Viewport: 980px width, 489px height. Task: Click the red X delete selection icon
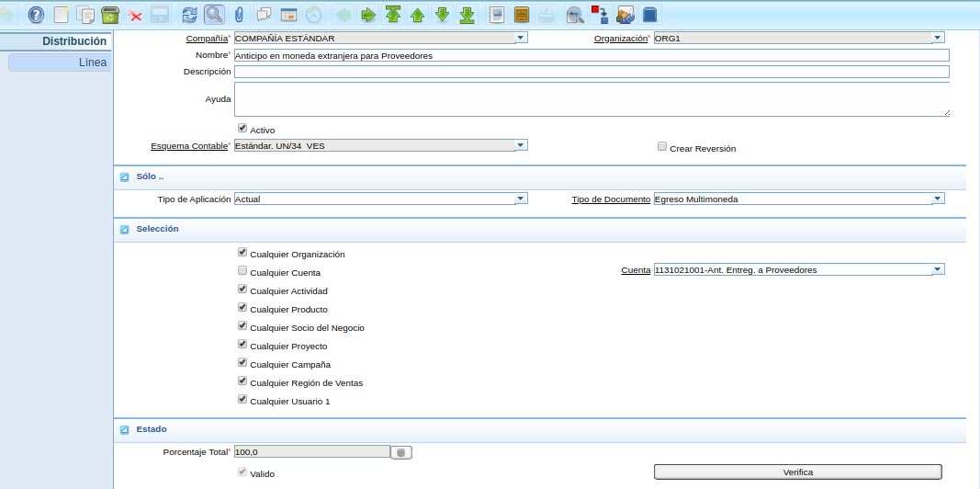point(134,14)
